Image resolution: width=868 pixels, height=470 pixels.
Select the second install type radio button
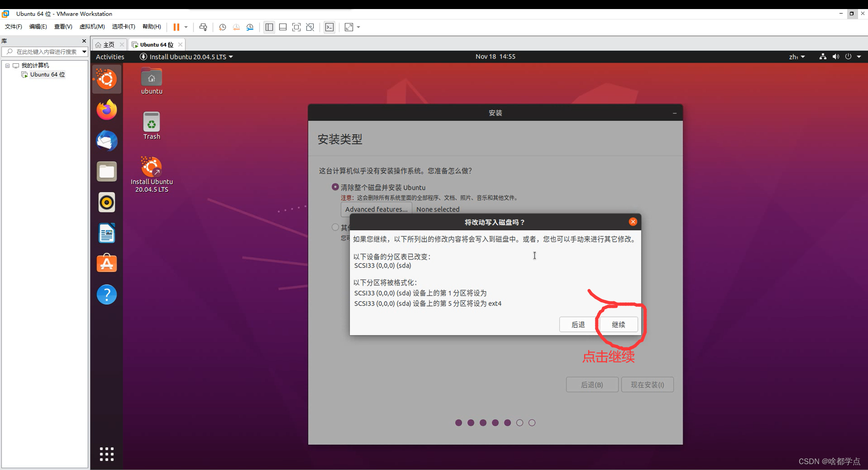point(335,227)
